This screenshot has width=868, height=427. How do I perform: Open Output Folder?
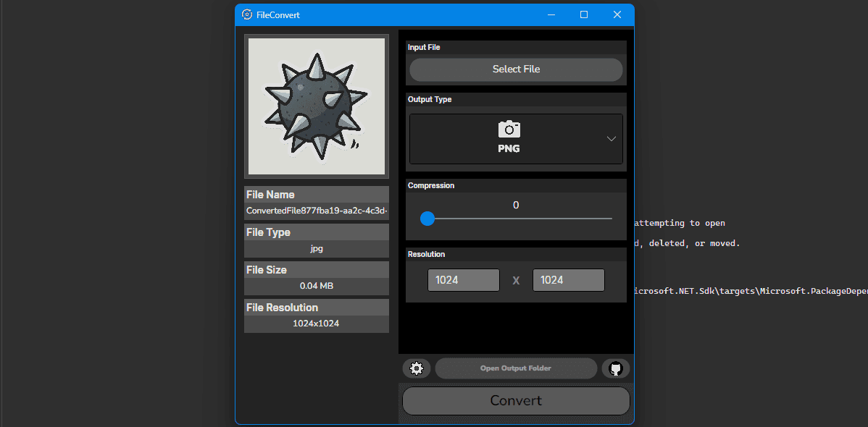(515, 368)
